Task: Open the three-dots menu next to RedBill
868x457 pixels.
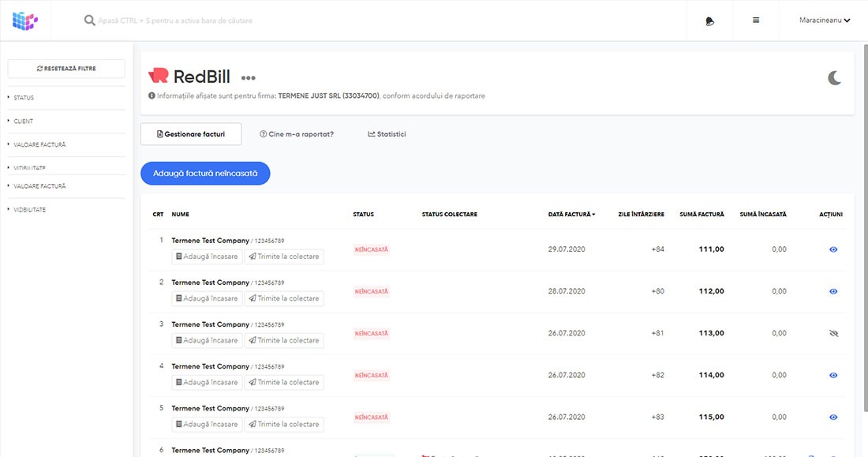Action: coord(249,78)
